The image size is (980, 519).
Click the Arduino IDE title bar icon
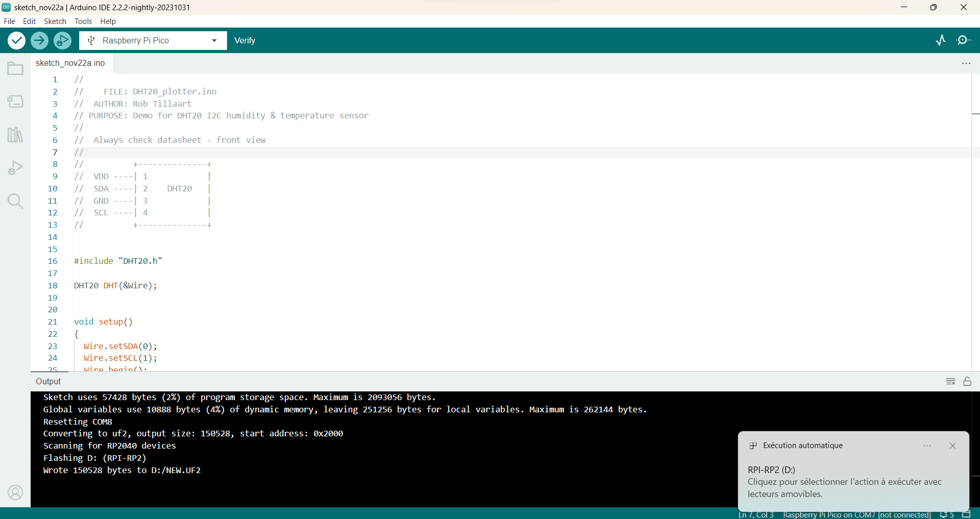[6, 7]
